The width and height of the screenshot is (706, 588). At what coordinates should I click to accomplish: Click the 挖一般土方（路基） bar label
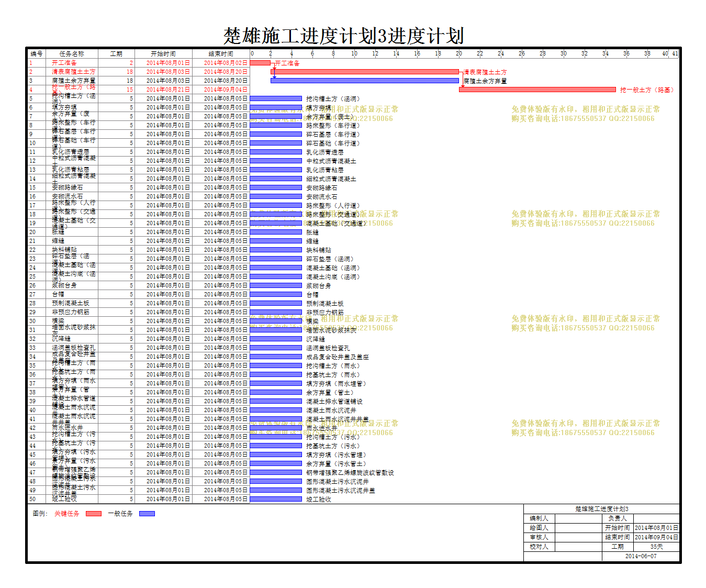647,90
